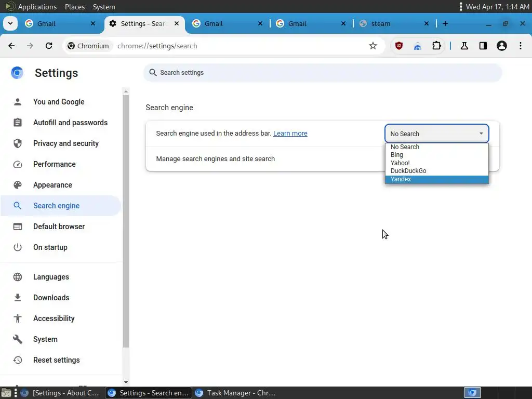Open a new tab with the plus button

pyautogui.click(x=445, y=23)
